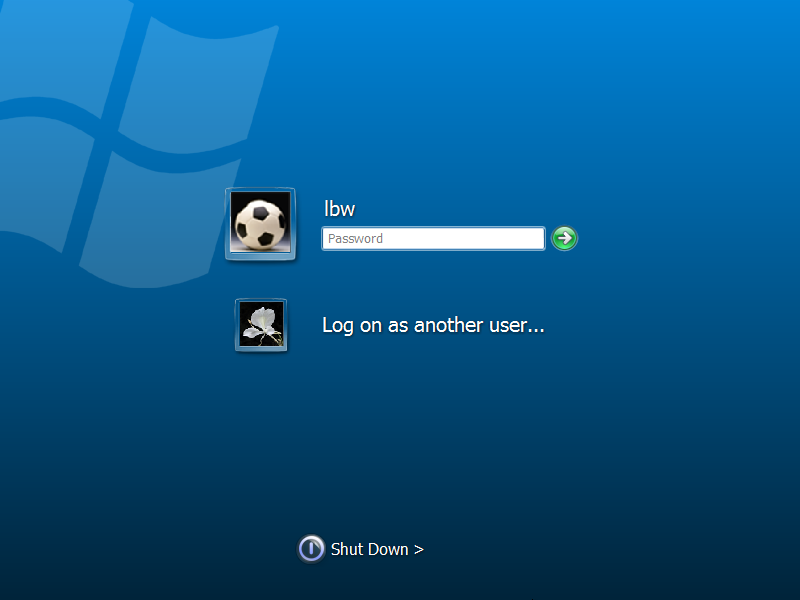Click the lbw username label
The height and width of the screenshot is (600, 800).
[x=339, y=209]
